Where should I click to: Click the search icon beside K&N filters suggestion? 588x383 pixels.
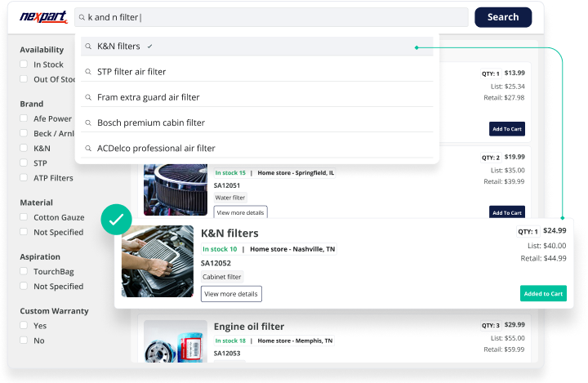[x=88, y=47]
